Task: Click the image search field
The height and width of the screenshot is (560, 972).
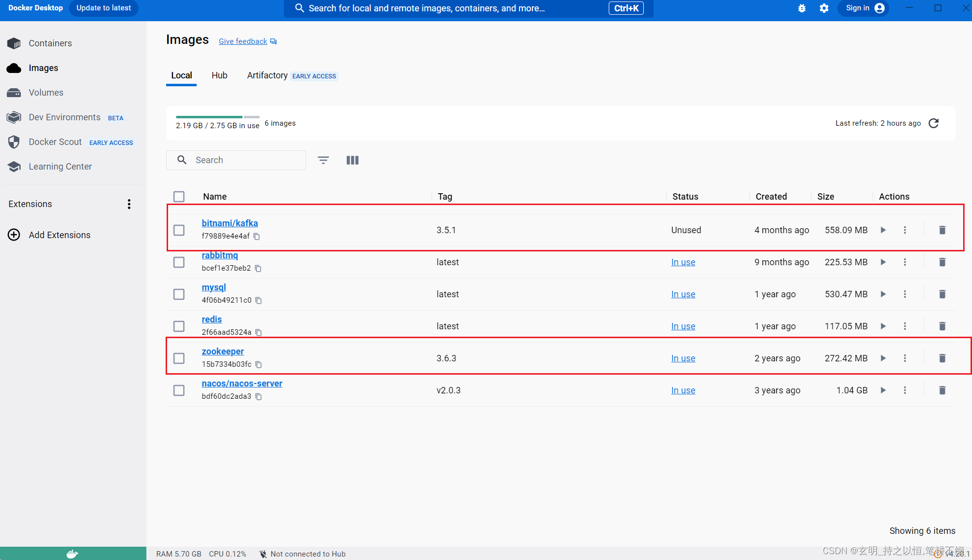Action: [x=236, y=160]
